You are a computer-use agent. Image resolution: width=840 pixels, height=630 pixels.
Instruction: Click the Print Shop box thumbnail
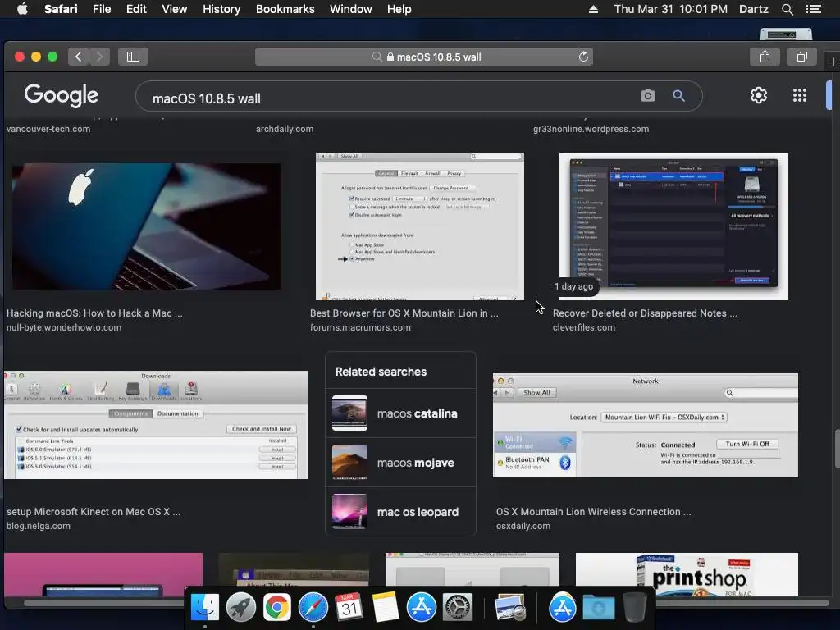tap(687, 575)
